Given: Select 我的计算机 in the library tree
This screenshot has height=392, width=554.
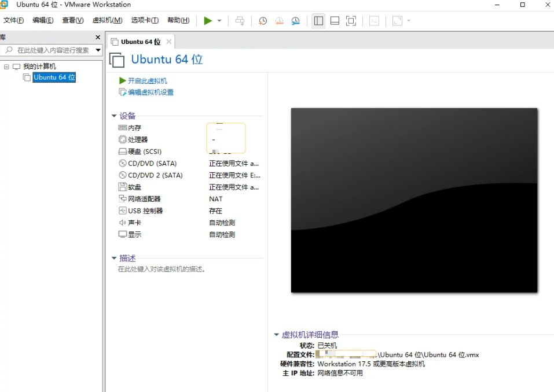Looking at the screenshot, I should (x=39, y=66).
